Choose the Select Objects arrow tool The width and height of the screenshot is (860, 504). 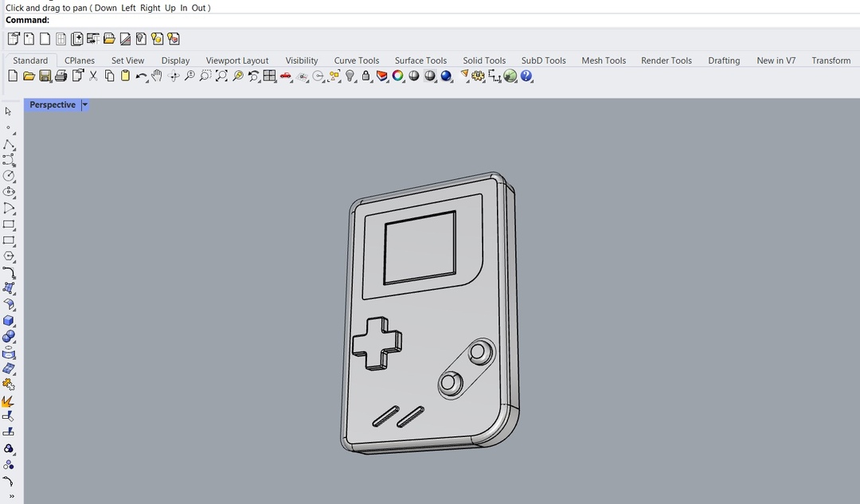8,111
